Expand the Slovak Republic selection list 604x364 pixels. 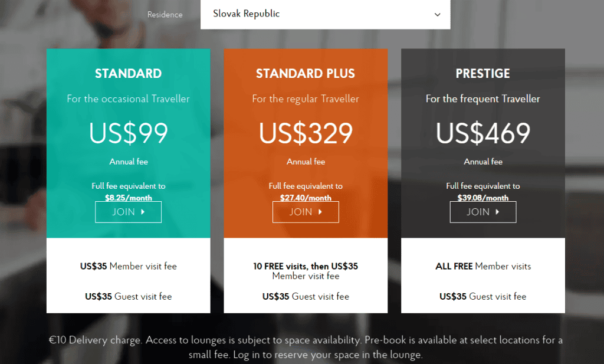[326, 14]
